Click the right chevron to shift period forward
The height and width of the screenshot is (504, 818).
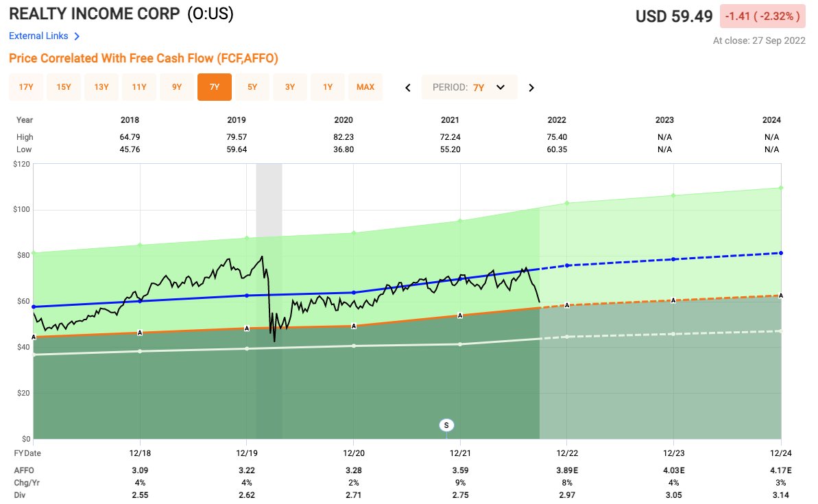[x=531, y=87]
